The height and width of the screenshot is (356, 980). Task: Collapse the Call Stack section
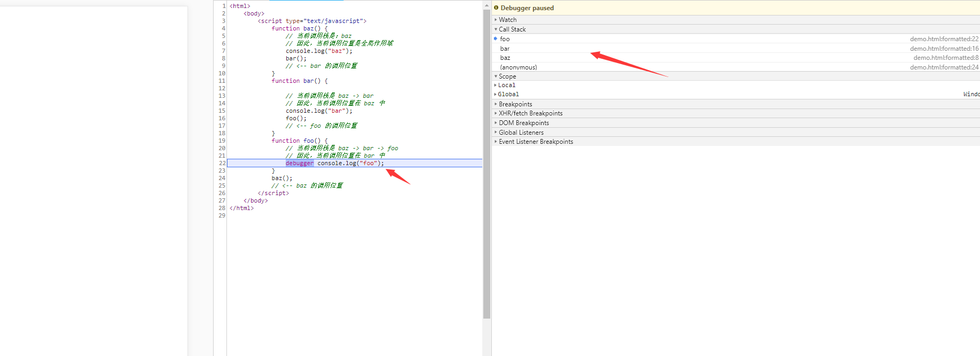point(512,29)
